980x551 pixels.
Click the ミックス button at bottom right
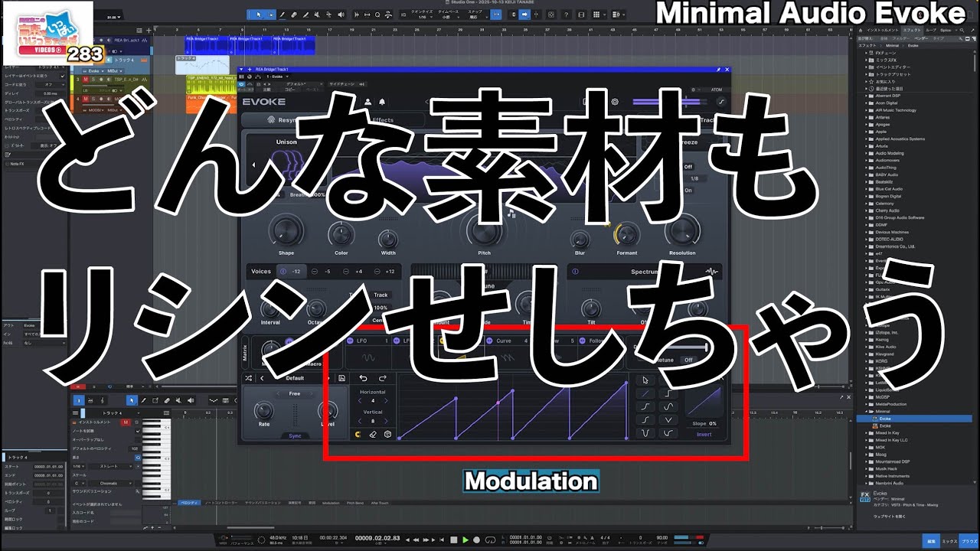pyautogui.click(x=949, y=541)
